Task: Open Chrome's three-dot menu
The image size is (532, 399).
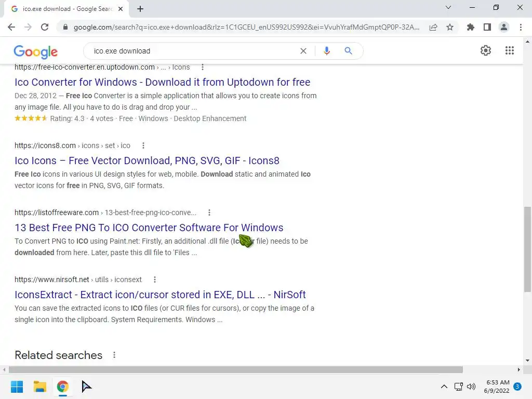Action: click(521, 27)
